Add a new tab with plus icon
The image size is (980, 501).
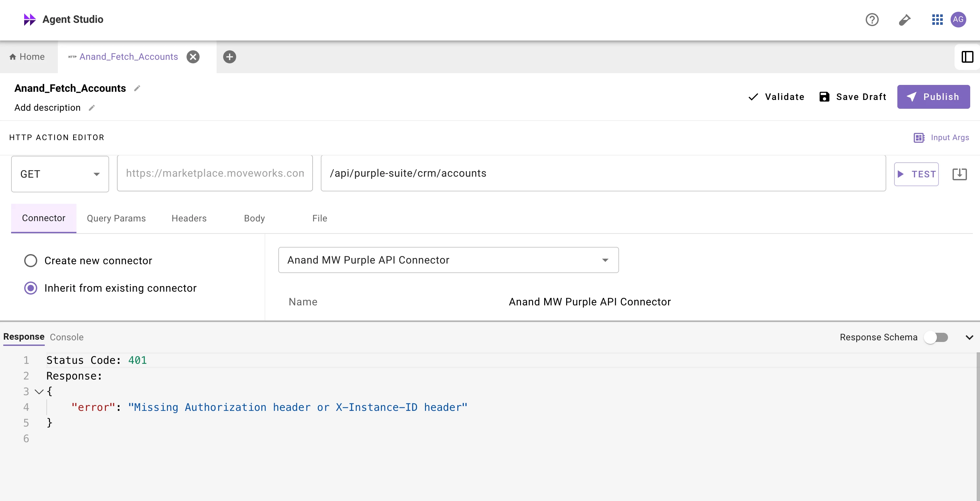coord(229,57)
